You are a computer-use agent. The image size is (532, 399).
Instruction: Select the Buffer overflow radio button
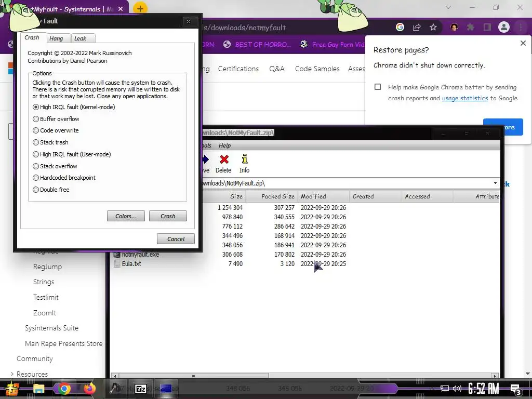coord(36,119)
